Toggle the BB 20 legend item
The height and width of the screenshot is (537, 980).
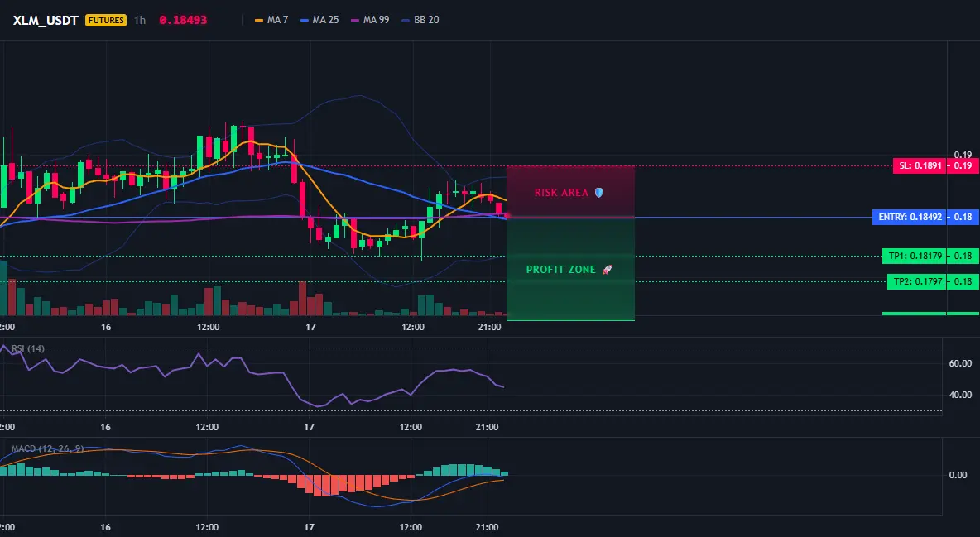(x=420, y=20)
